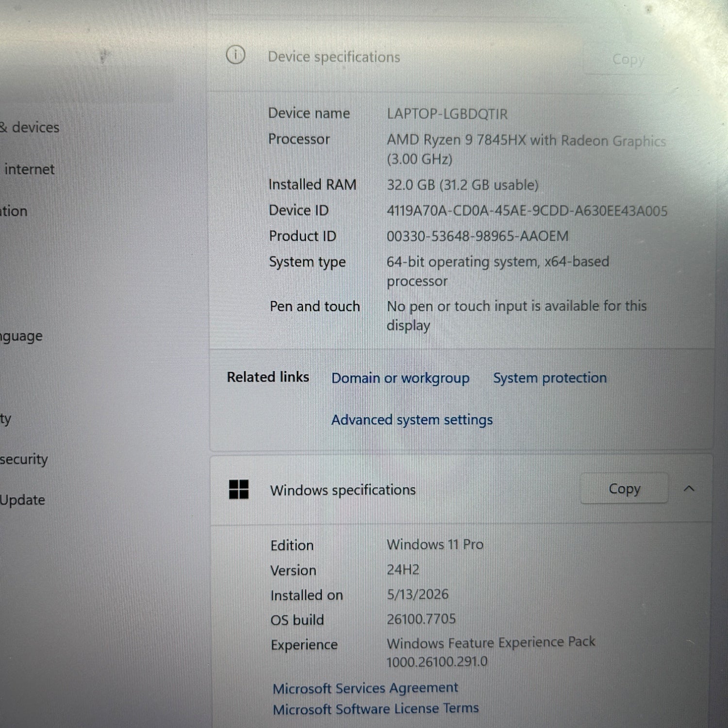Viewport: 728px width, 728px height.
Task: Click the Windows logo icon beside Windows specifications
Action: coord(239,489)
